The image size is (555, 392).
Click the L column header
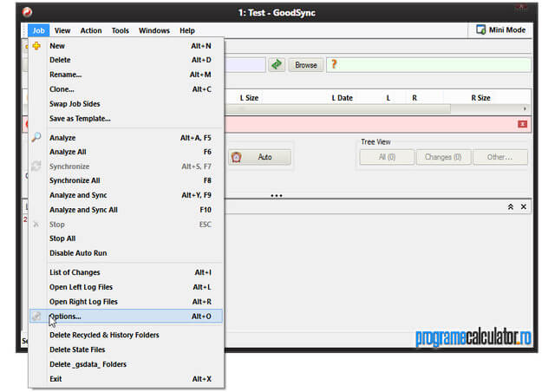pos(388,98)
